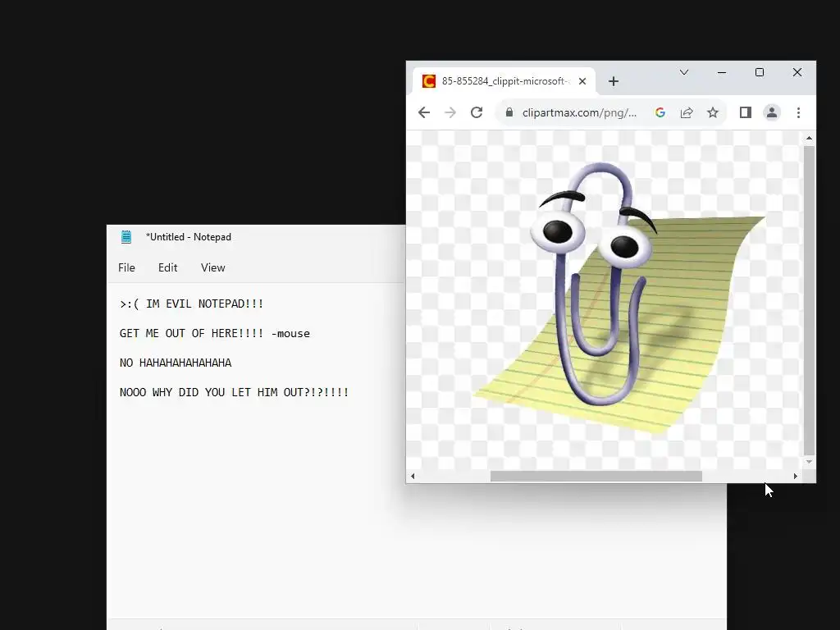Screen dimensions: 840x630
Task: Click the Google icon in the address bar
Action: 660,112
